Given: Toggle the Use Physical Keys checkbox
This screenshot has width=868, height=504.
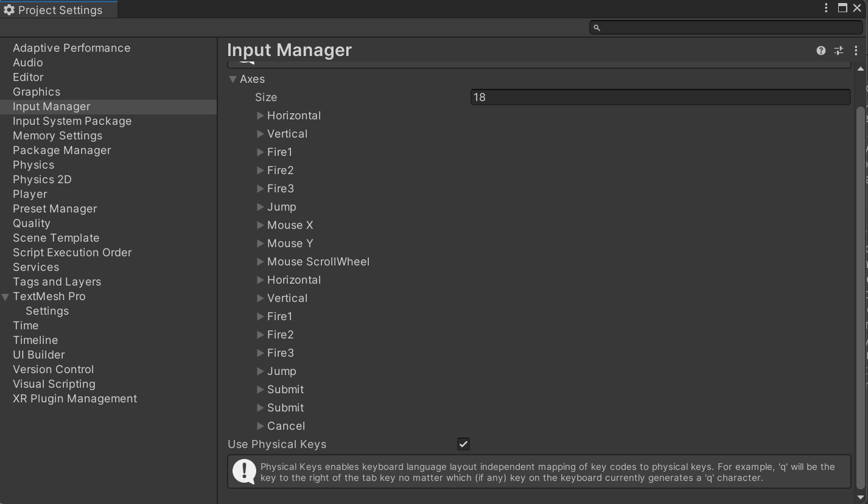Looking at the screenshot, I should (x=463, y=444).
